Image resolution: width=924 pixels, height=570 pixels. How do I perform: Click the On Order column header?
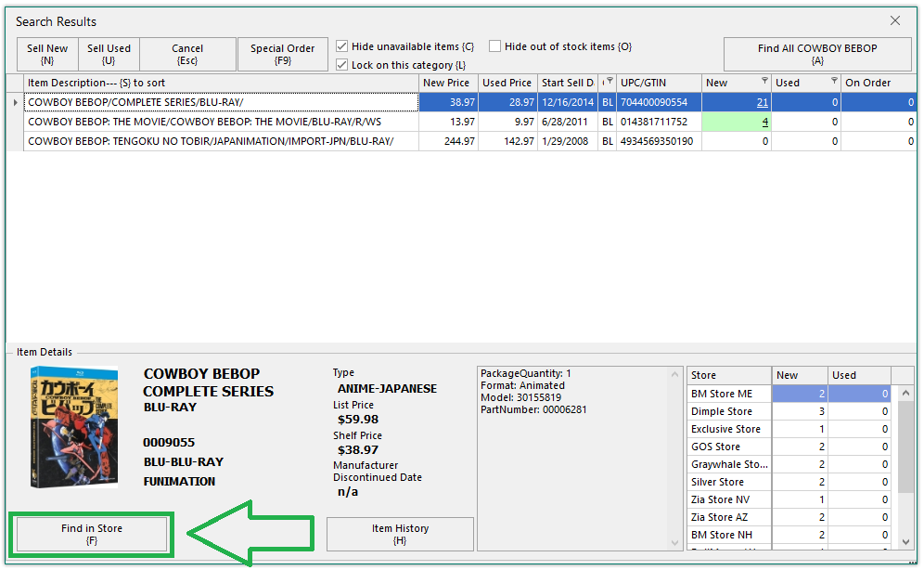(x=879, y=84)
